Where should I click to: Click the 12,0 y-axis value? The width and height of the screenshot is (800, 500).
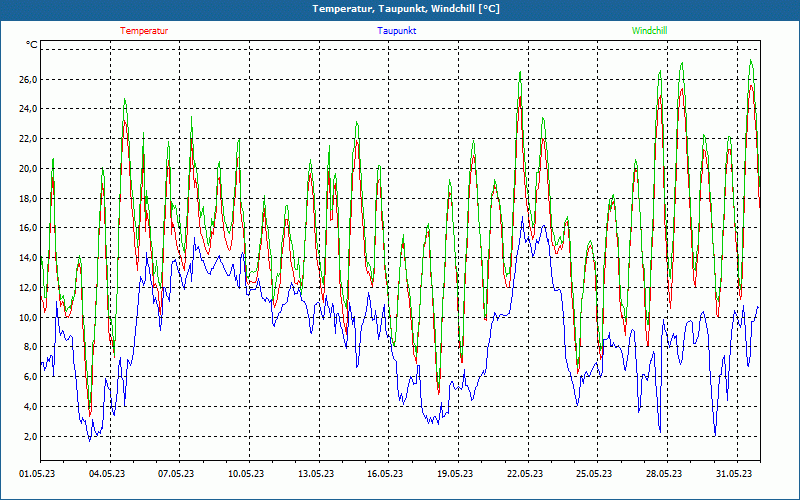pyautogui.click(x=28, y=288)
